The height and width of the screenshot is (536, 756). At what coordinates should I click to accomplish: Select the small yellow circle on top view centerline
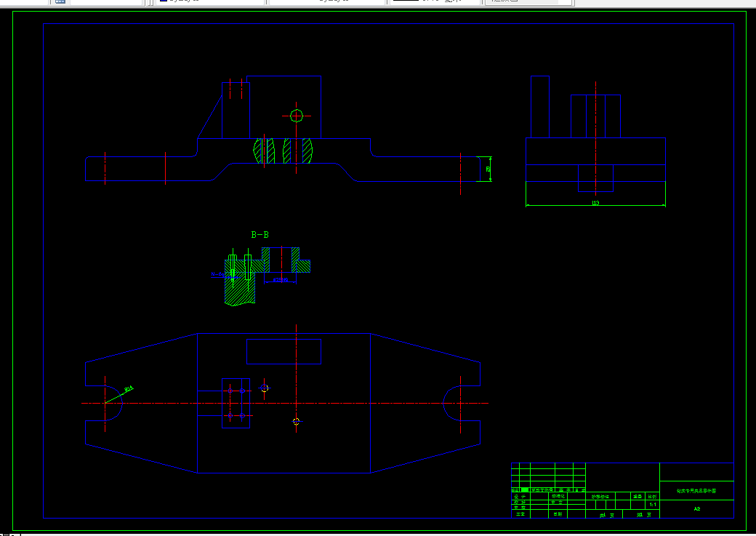tap(296, 421)
